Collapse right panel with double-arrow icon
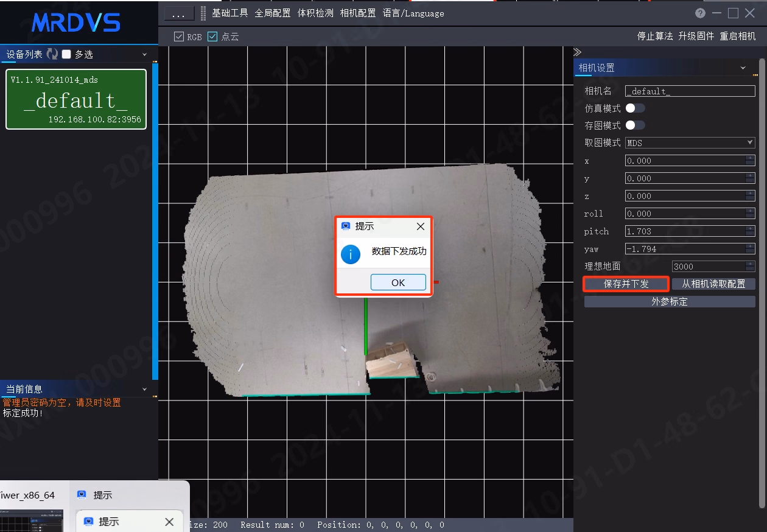The image size is (767, 532). pyautogui.click(x=578, y=52)
